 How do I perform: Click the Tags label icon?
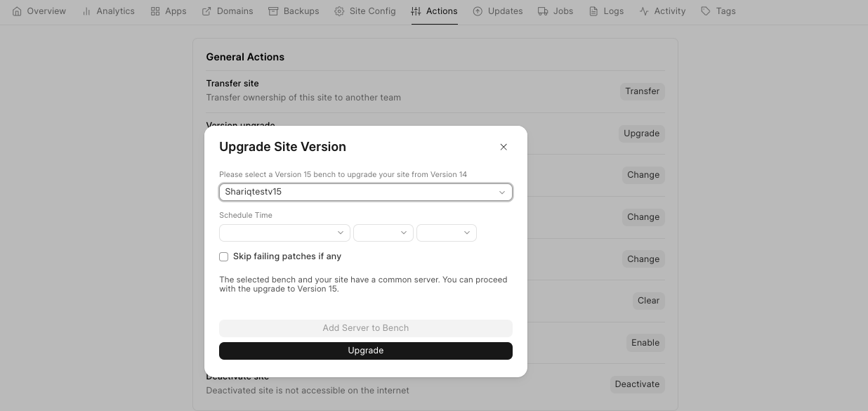pyautogui.click(x=706, y=11)
